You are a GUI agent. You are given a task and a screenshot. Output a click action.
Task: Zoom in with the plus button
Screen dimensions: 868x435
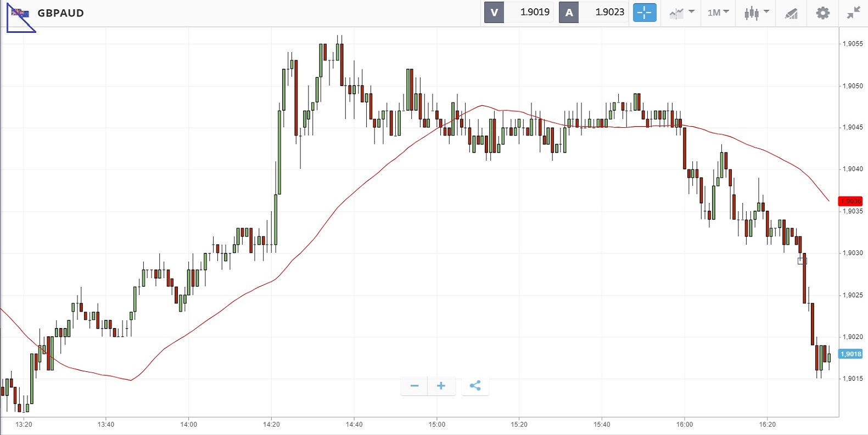point(441,386)
